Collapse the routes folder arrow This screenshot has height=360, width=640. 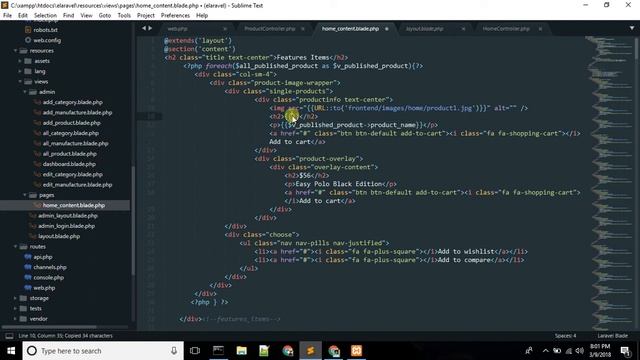15,247
